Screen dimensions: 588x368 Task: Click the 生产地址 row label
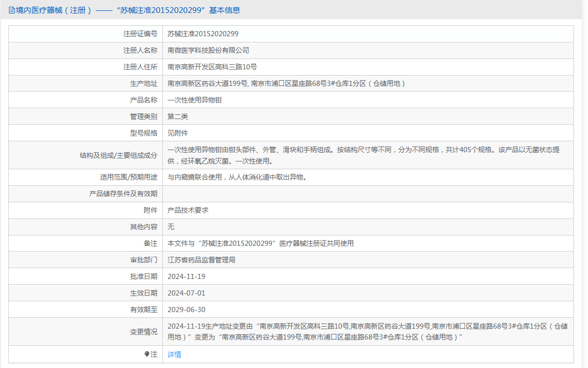click(x=144, y=83)
